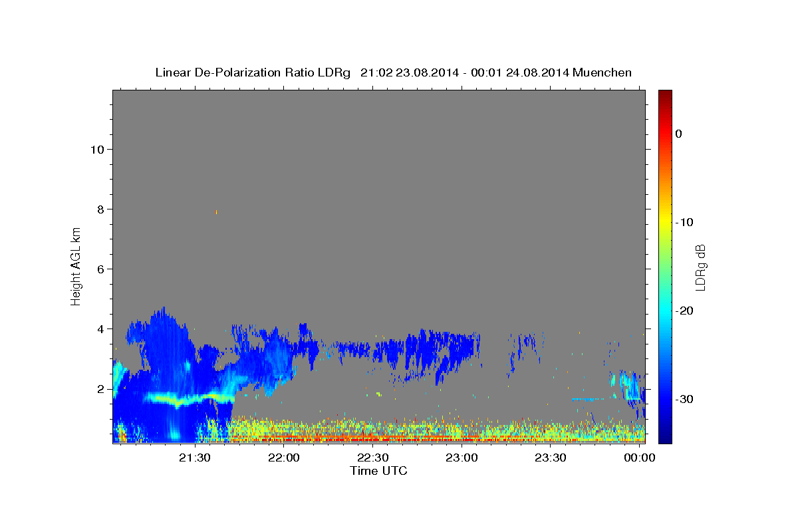
Task: Click the yellow-green melting layer band near 21:30
Action: (x=190, y=399)
